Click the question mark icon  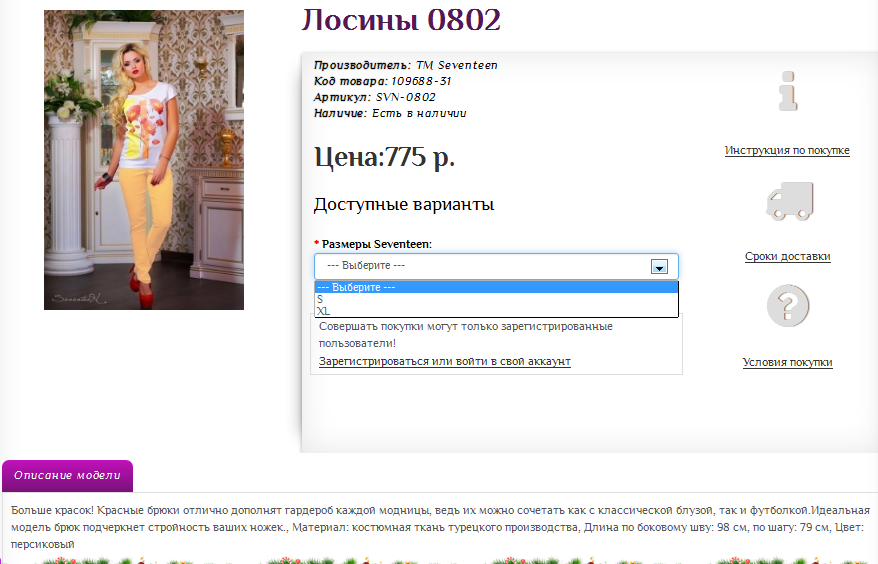click(788, 306)
